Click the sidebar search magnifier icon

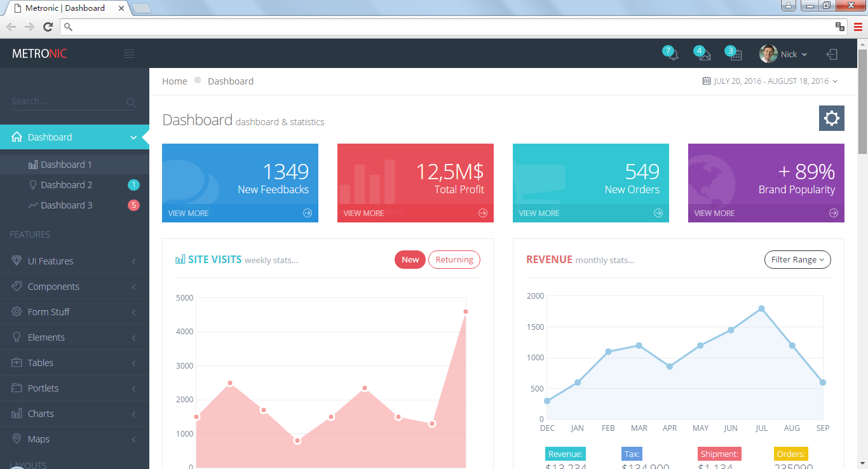[131, 102]
